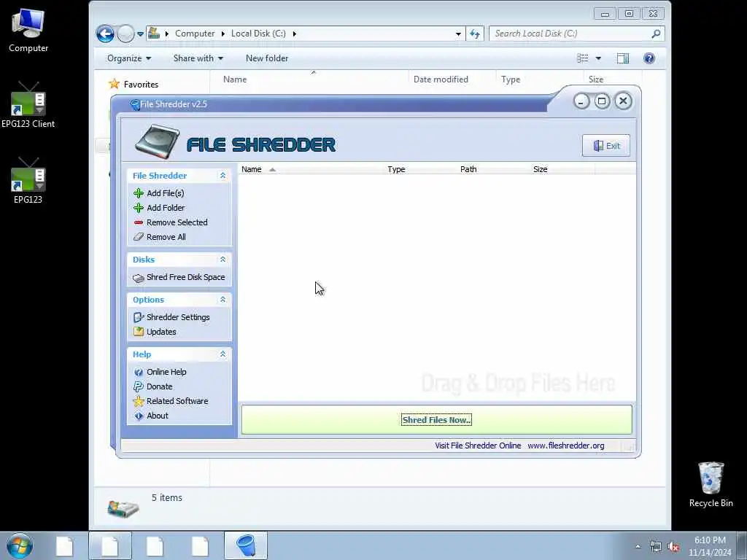Click Computer in the address breadcrumb
The image size is (747, 560).
point(195,34)
